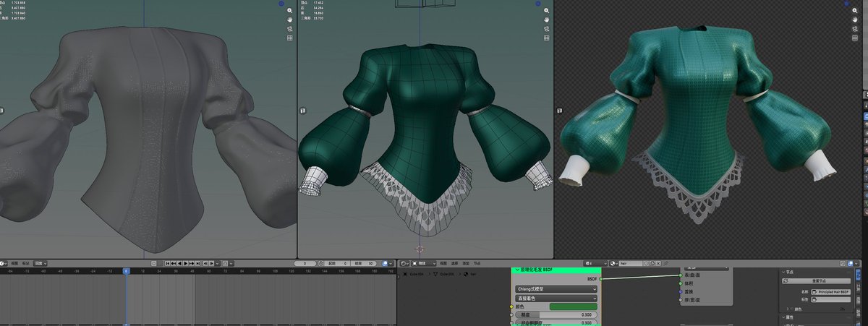Image resolution: width=868 pixels, height=326 pixels.
Task: Click the Cube.004 breadcrumb in node editor
Action: point(416,274)
